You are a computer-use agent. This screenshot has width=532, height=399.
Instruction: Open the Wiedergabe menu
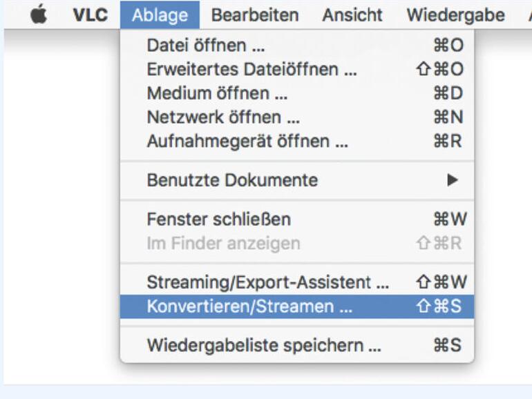pyautogui.click(x=455, y=14)
